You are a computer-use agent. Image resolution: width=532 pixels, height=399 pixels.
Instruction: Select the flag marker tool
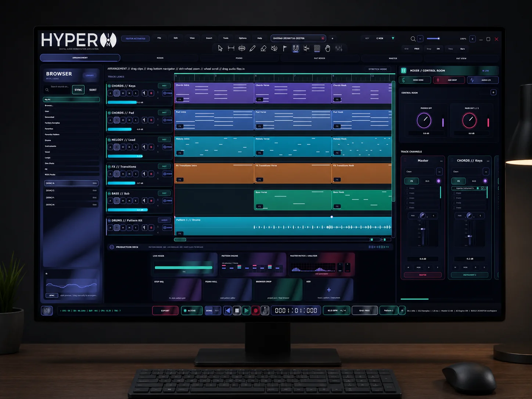click(285, 48)
